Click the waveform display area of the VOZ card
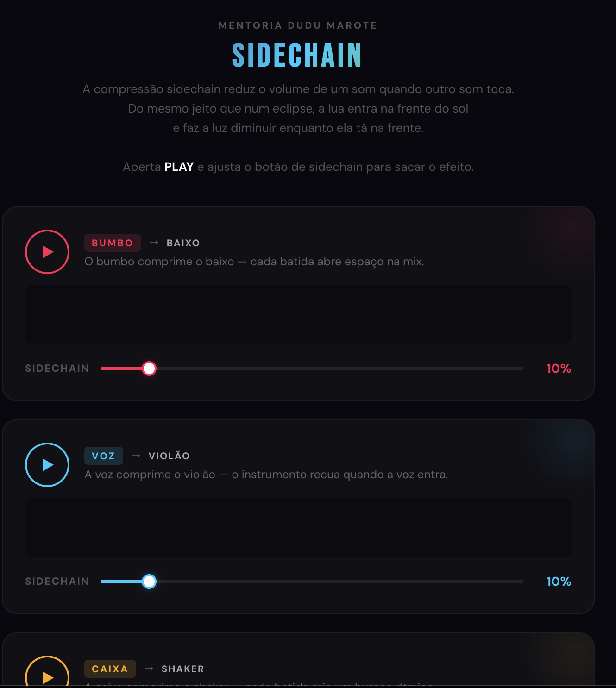Image resolution: width=616 pixels, height=688 pixels. point(299,528)
